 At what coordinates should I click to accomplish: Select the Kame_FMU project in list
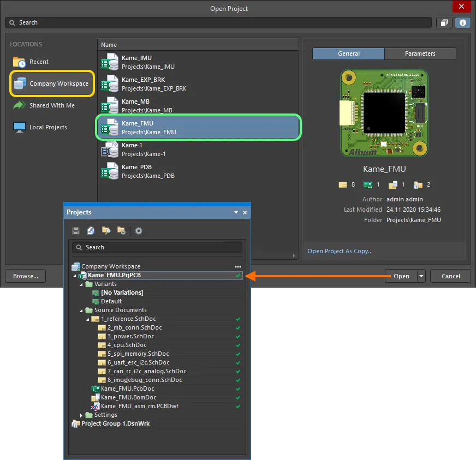[198, 128]
